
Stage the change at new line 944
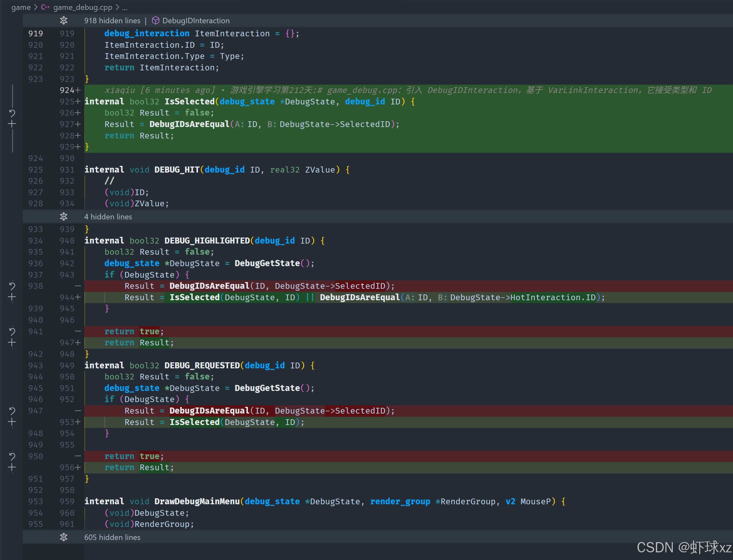tap(12, 297)
